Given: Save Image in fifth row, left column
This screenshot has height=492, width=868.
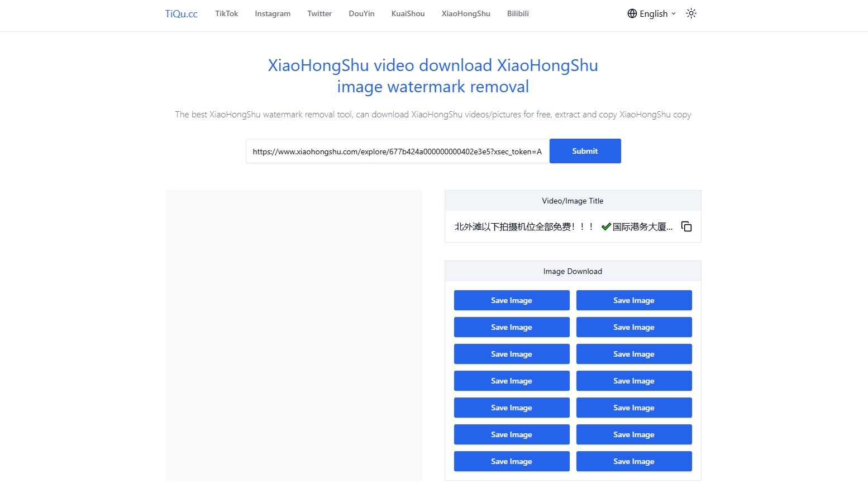Looking at the screenshot, I should coord(512,408).
